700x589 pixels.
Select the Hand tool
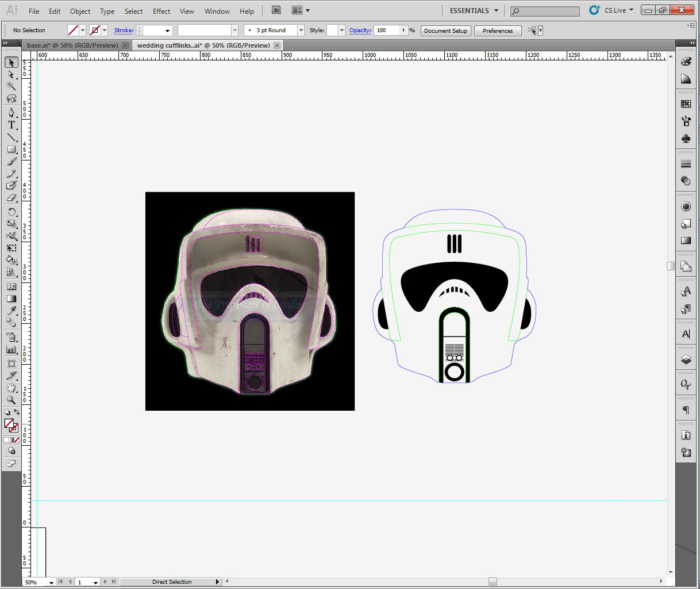11,388
